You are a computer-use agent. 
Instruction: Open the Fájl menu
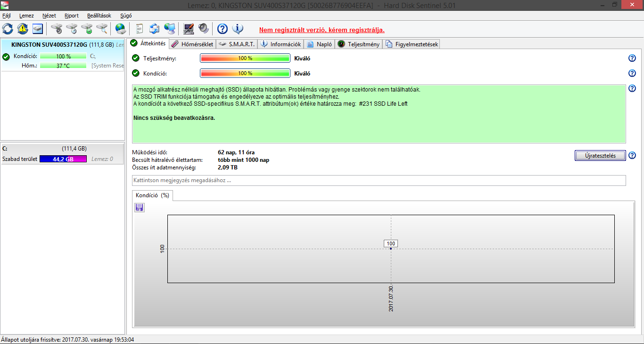pyautogui.click(x=7, y=16)
